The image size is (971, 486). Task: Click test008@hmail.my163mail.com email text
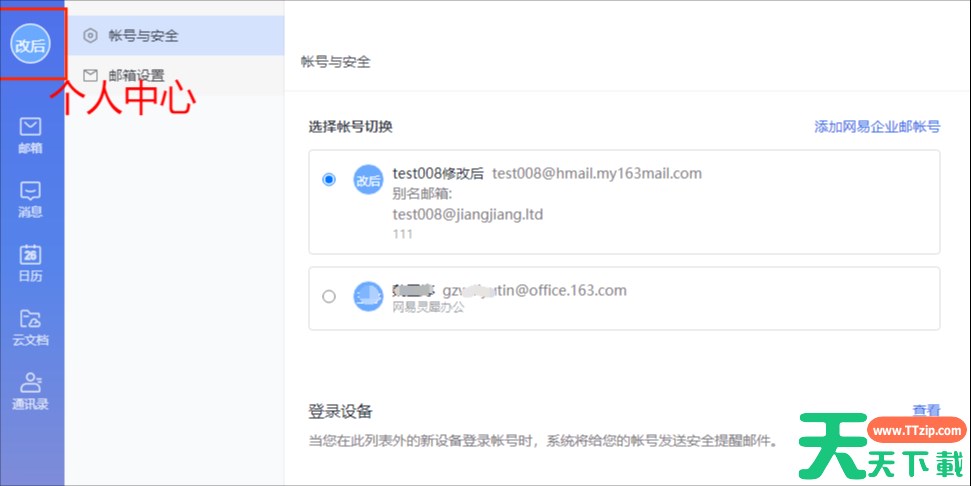coord(597,173)
